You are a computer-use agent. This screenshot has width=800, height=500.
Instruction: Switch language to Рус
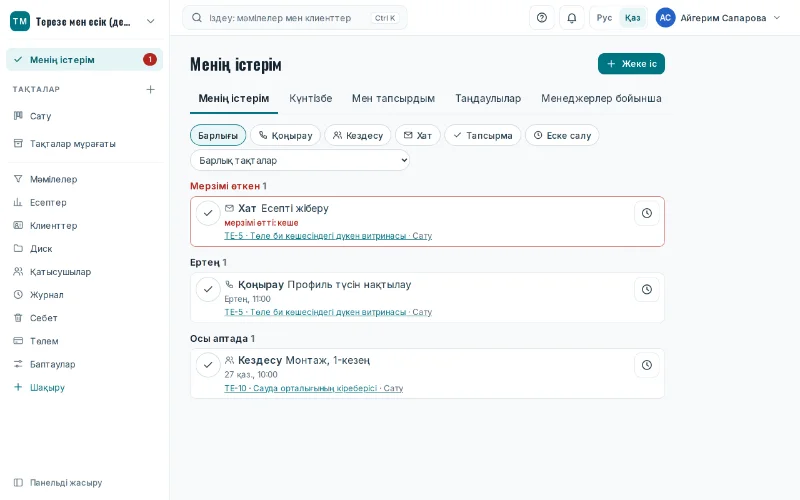point(604,18)
